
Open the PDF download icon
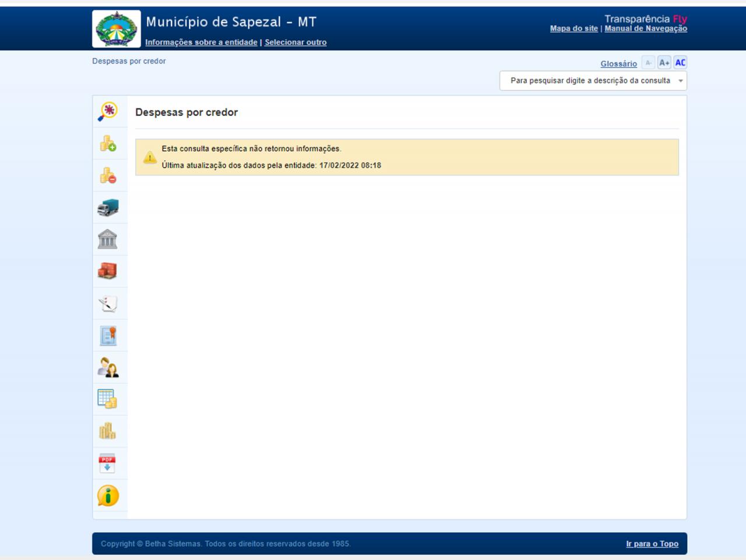point(107,463)
